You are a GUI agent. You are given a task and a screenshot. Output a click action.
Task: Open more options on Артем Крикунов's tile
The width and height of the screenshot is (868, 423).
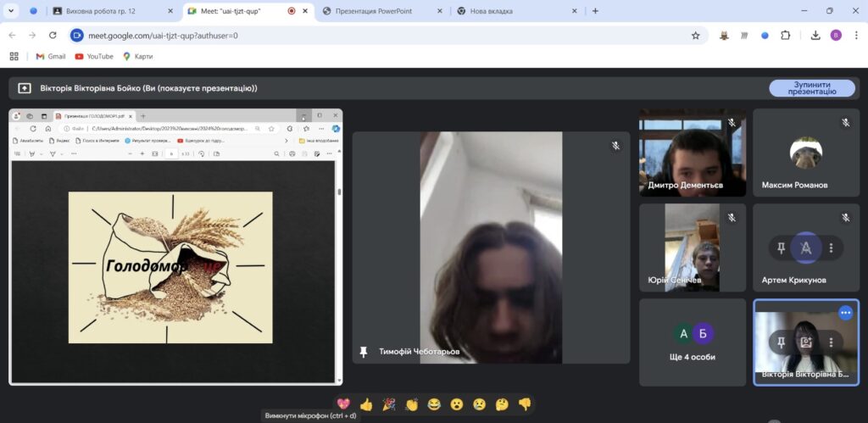(x=831, y=248)
